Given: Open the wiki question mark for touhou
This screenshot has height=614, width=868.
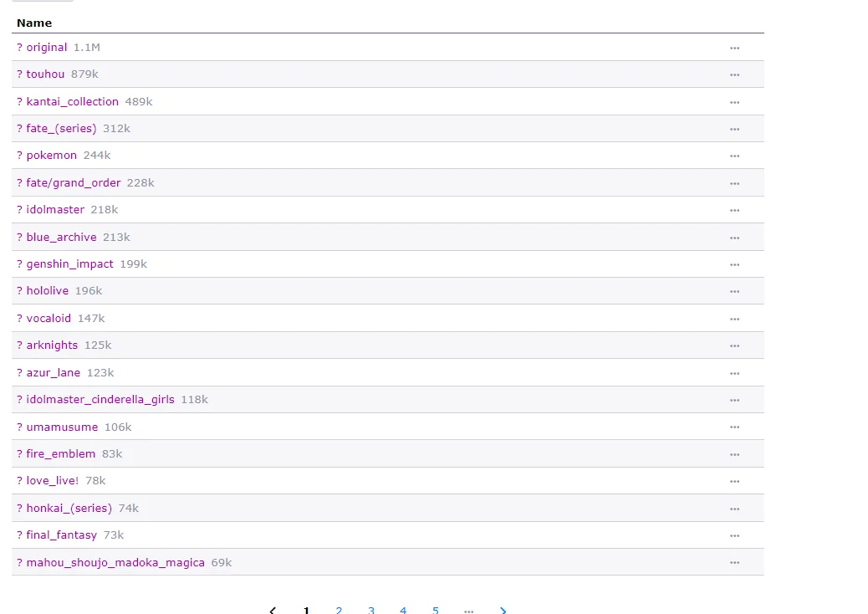Looking at the screenshot, I should [19, 74].
